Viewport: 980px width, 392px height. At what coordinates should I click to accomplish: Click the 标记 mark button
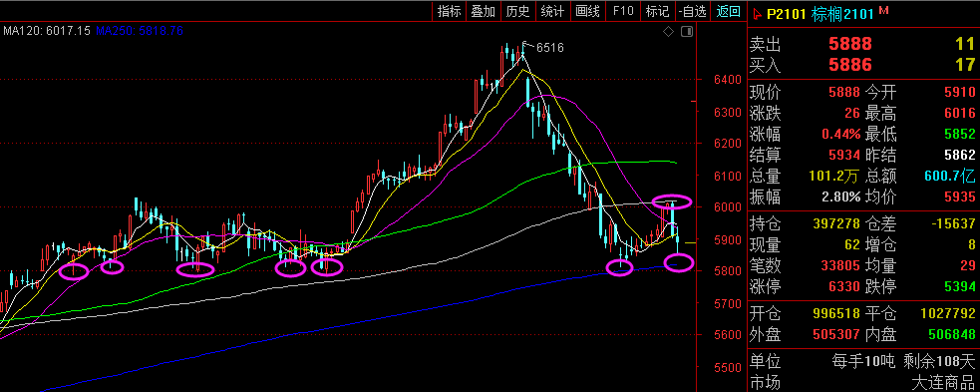658,11
